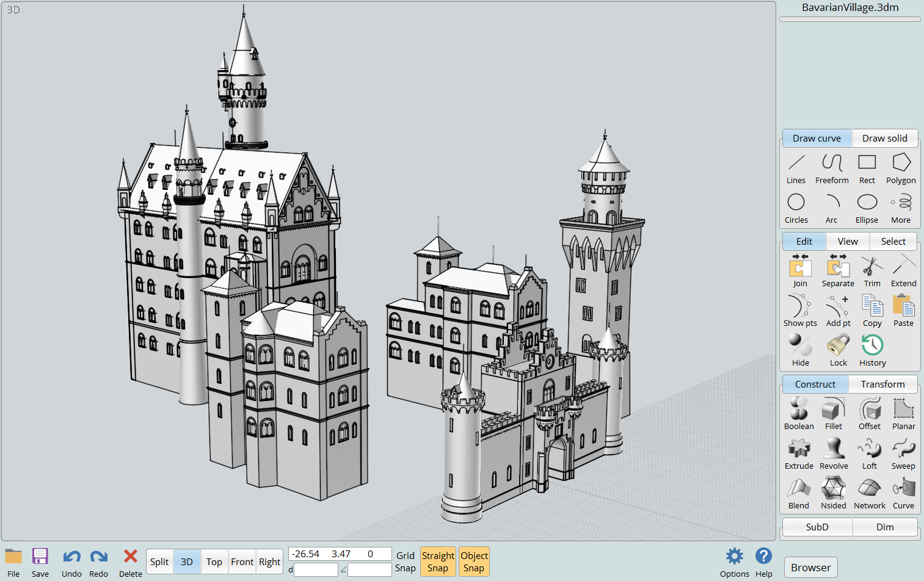
Task: Disable Straight Snap
Action: pyautogui.click(x=438, y=561)
